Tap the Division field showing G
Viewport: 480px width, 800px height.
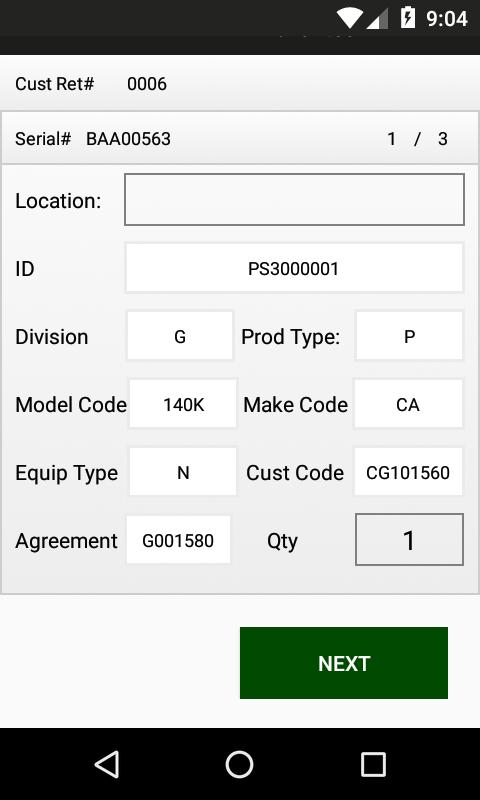pos(180,336)
